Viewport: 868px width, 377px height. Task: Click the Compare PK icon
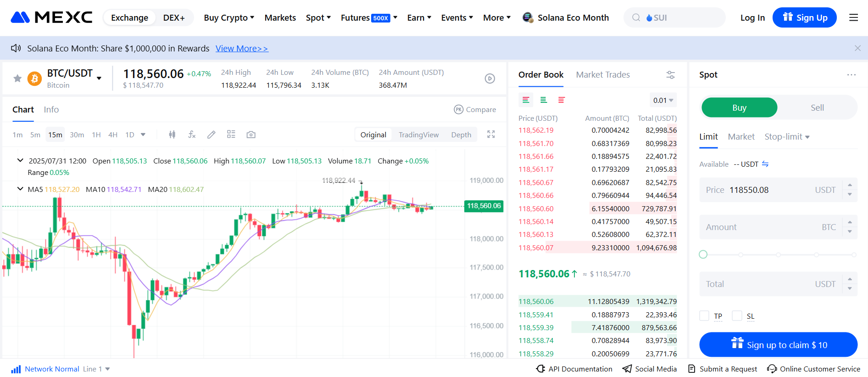tap(458, 109)
